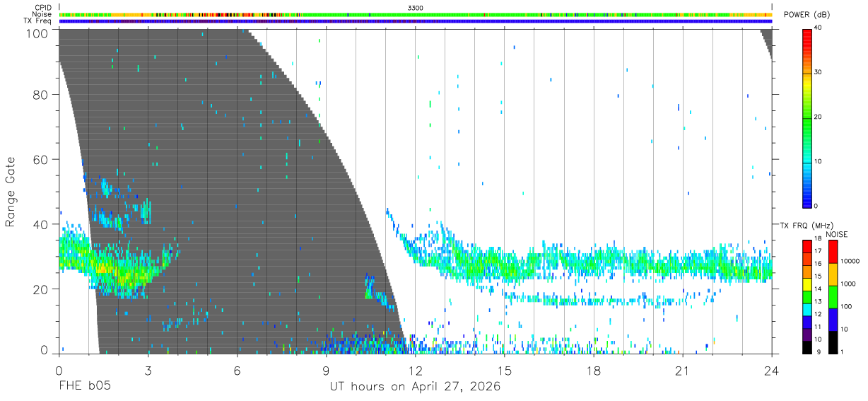Click the green swatch of noise legend
The width and height of the screenshot is (868, 401).
tap(832, 296)
